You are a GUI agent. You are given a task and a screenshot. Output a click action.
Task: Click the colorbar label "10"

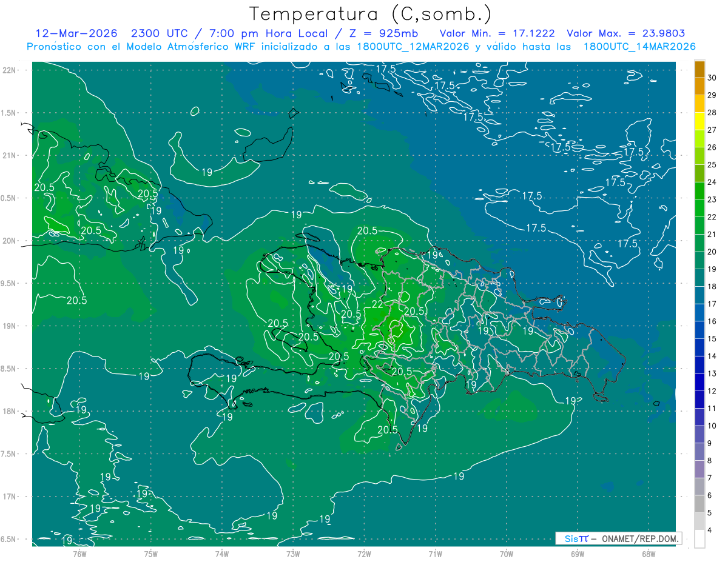[713, 426]
